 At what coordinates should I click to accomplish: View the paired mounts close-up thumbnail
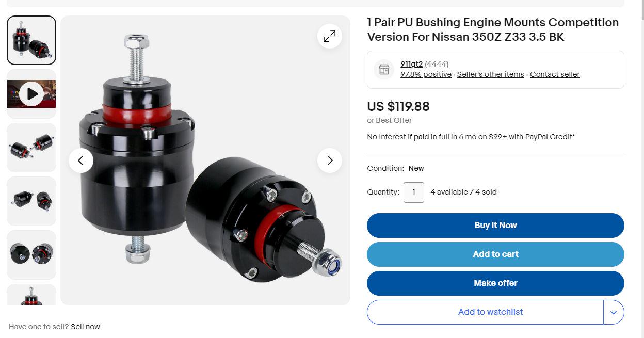coord(31,148)
